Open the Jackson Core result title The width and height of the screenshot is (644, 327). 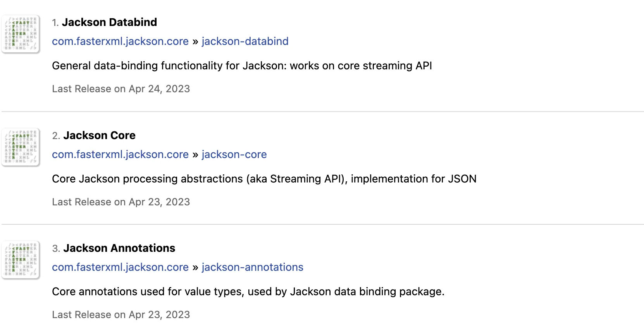click(x=99, y=136)
